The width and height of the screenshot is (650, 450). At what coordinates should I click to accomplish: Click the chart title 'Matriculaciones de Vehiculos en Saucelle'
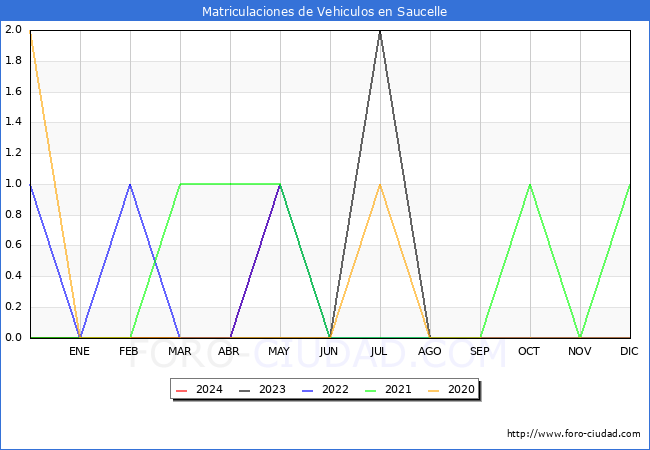[325, 11]
